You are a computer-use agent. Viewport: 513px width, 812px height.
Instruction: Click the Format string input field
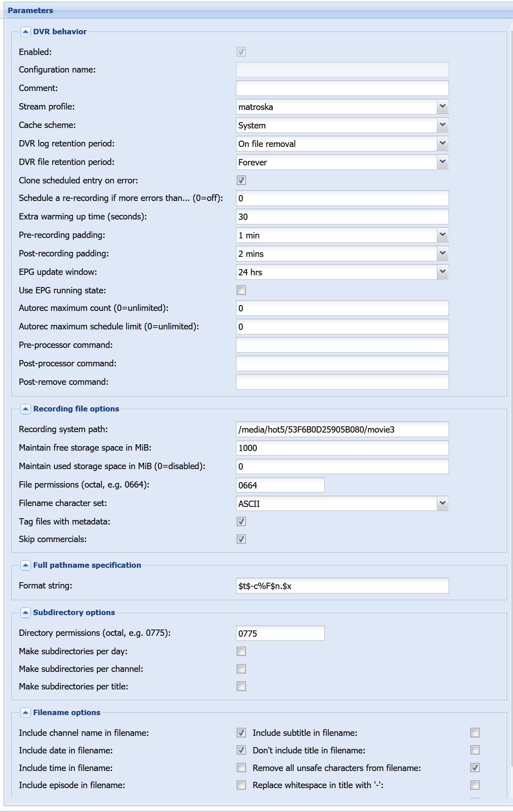(x=342, y=586)
